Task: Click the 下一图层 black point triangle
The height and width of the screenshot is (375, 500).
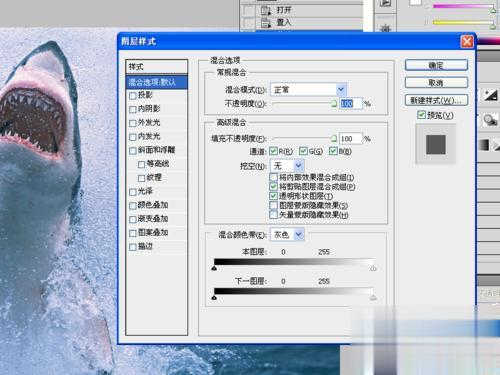Action: coord(214,298)
